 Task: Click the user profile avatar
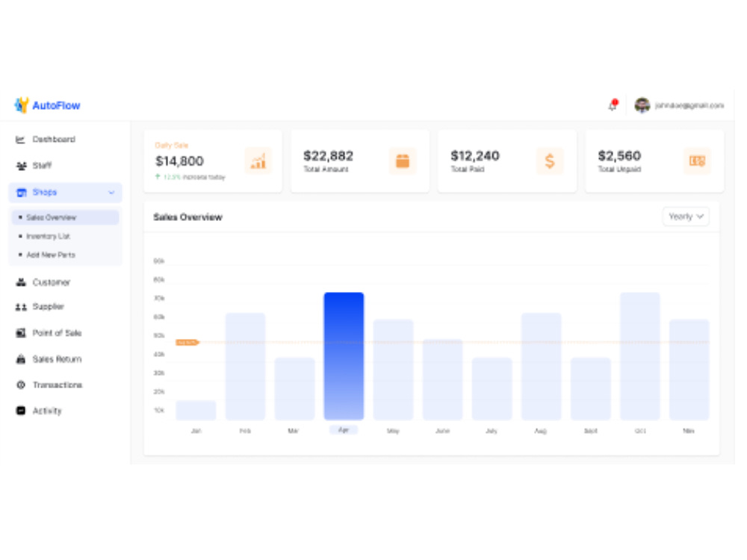tap(642, 105)
